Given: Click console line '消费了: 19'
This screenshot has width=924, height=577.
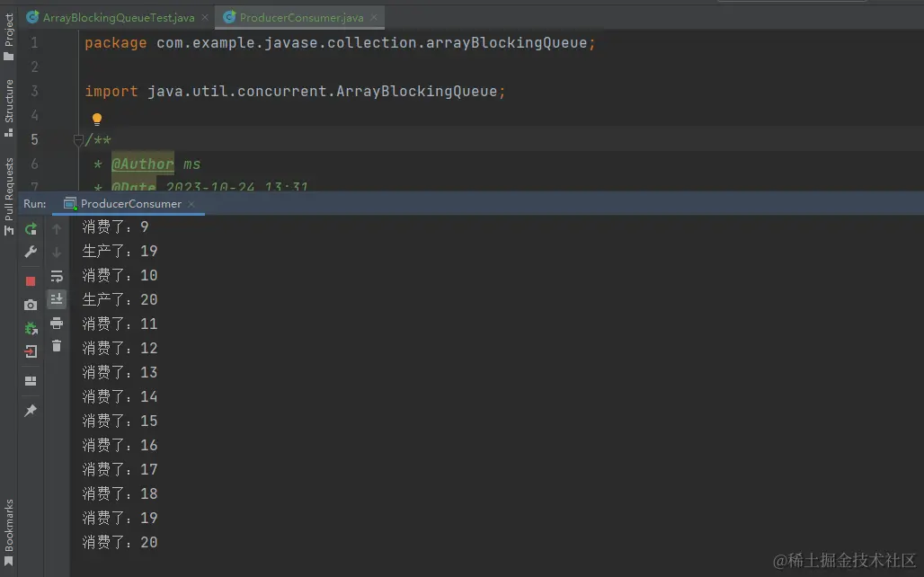Looking at the screenshot, I should (120, 518).
